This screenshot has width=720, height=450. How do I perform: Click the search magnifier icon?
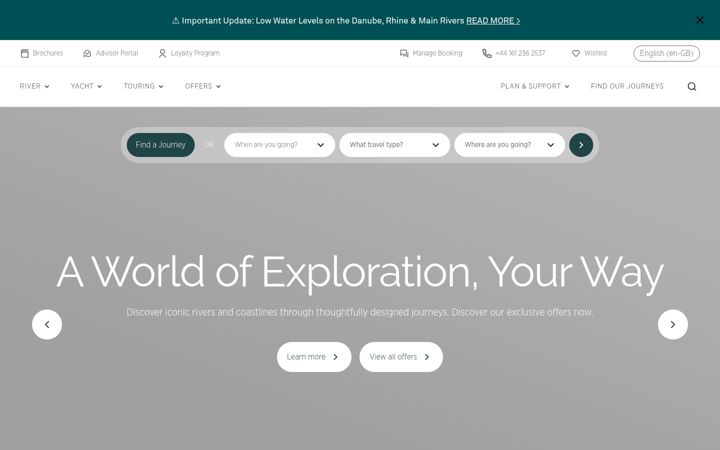coord(692,86)
